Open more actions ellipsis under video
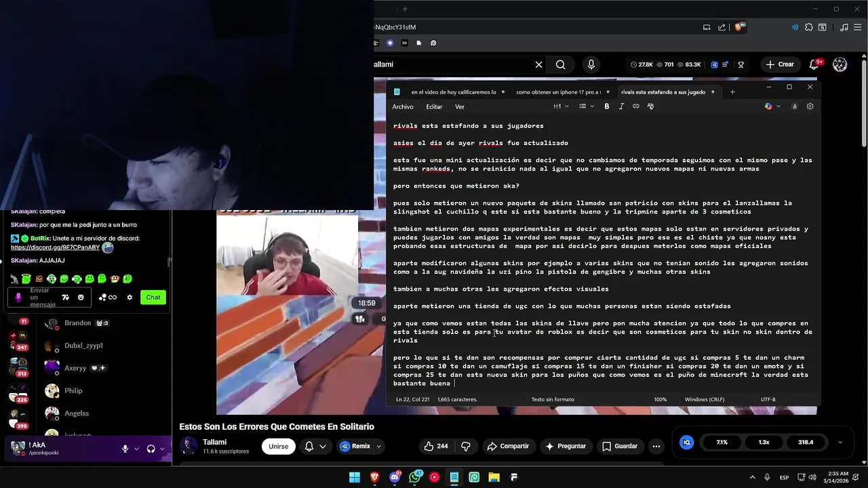This screenshot has height=488, width=868. (x=656, y=446)
